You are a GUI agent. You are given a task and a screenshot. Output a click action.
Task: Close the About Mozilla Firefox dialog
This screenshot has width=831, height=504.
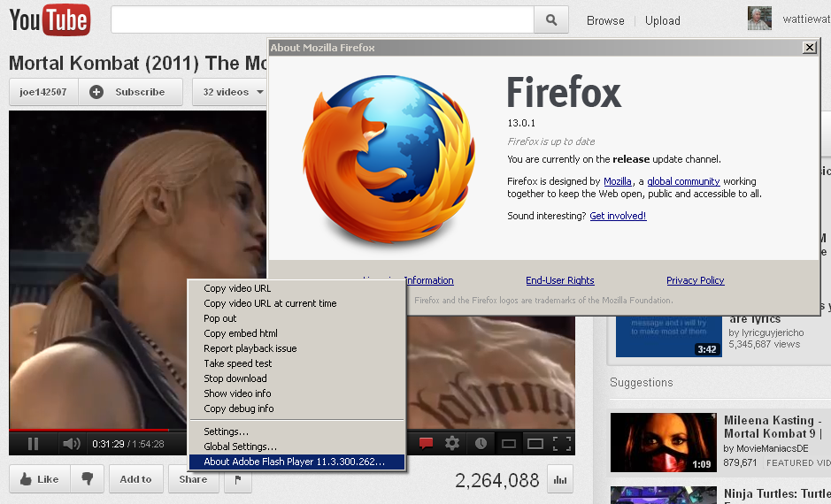(x=809, y=48)
